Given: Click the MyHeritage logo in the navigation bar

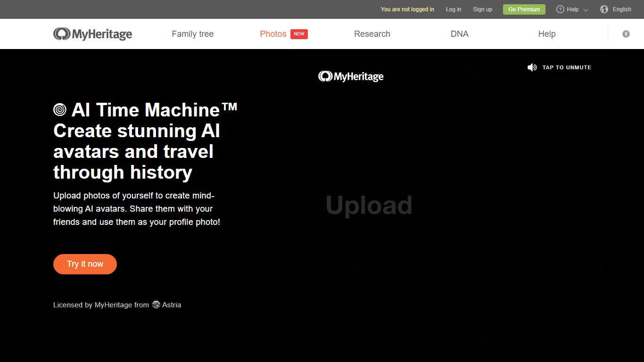Looking at the screenshot, I should (92, 33).
